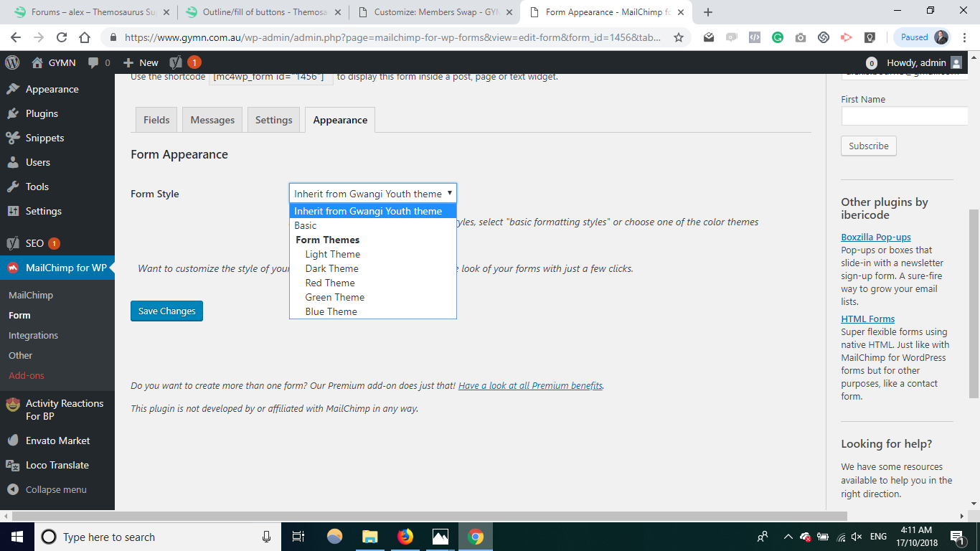Choose Blue Theme from the list
Image resolution: width=980 pixels, height=551 pixels.
(373, 311)
